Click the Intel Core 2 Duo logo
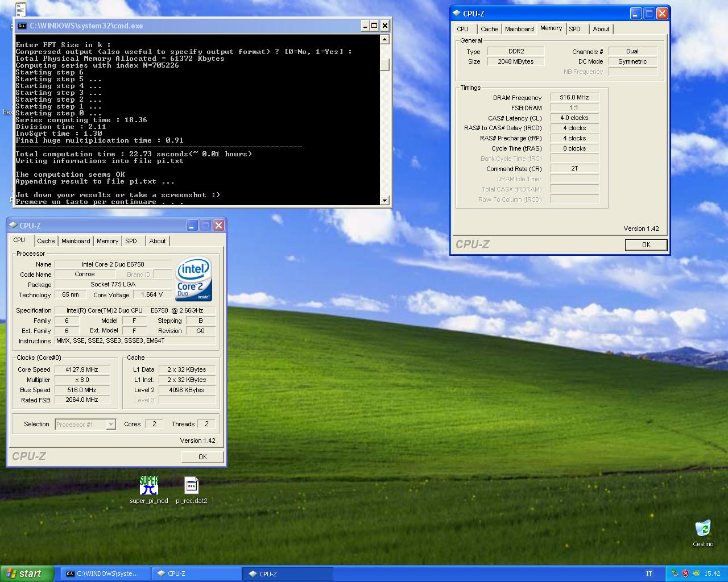Viewport: 728px width, 582px height. pyautogui.click(x=193, y=278)
